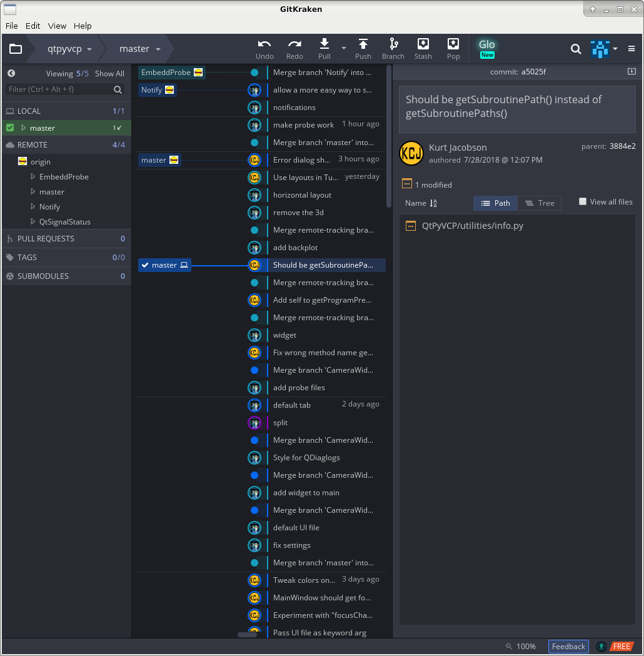Open the Help menu
Image resolution: width=644 pixels, height=656 pixels.
click(83, 26)
